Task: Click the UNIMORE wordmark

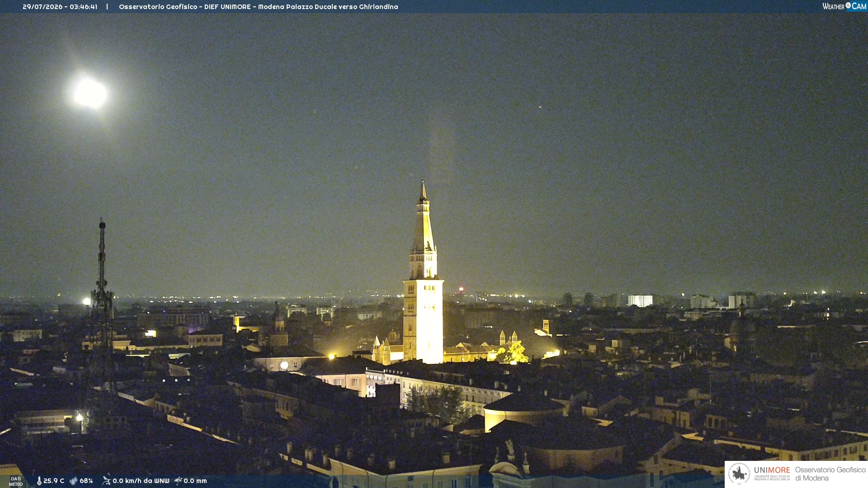Action: pyautogui.click(x=772, y=470)
